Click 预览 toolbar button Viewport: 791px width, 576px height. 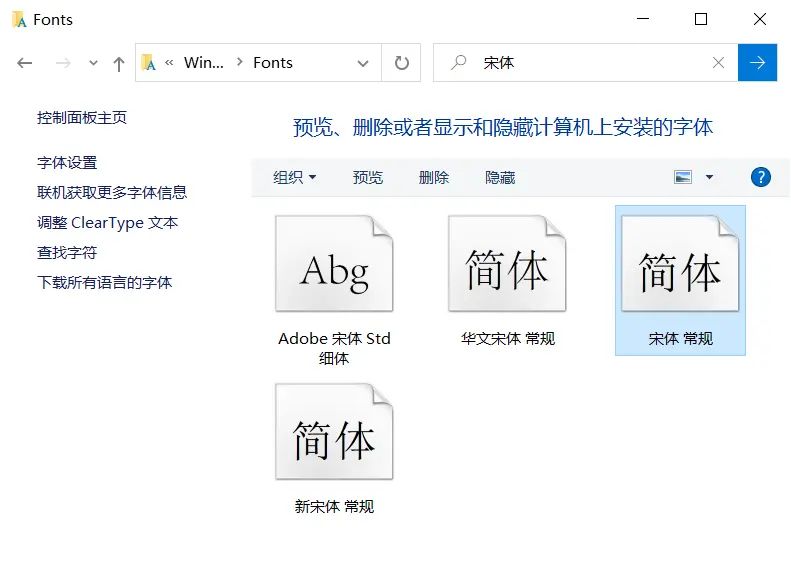368,178
